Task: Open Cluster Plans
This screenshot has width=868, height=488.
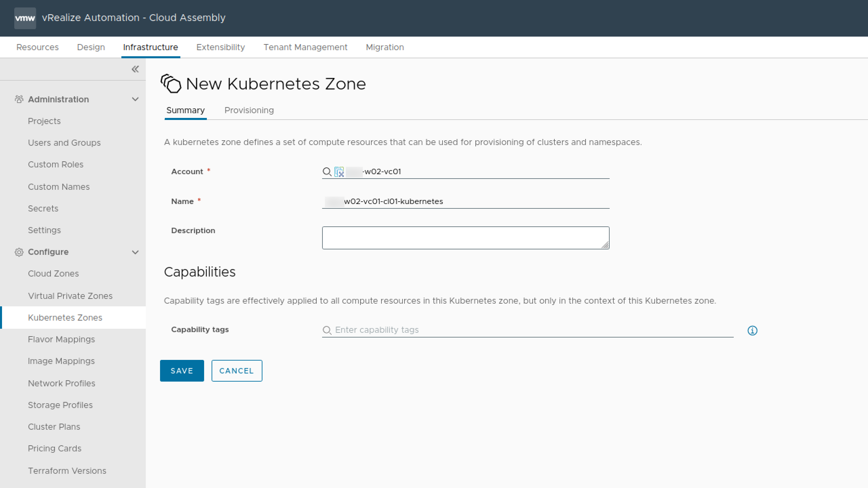Action: pyautogui.click(x=54, y=427)
